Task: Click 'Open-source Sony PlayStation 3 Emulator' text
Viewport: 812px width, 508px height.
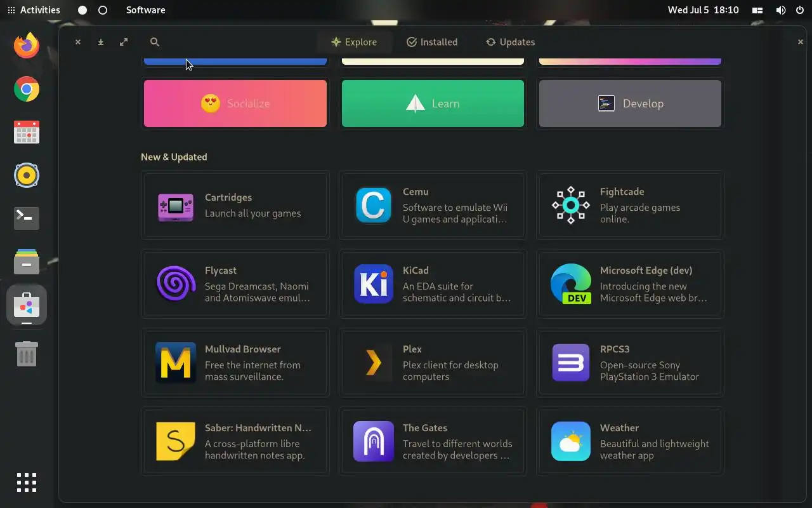Action: coord(650,371)
